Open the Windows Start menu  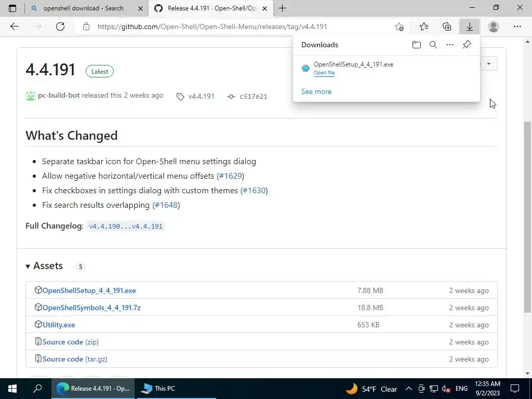(12, 389)
